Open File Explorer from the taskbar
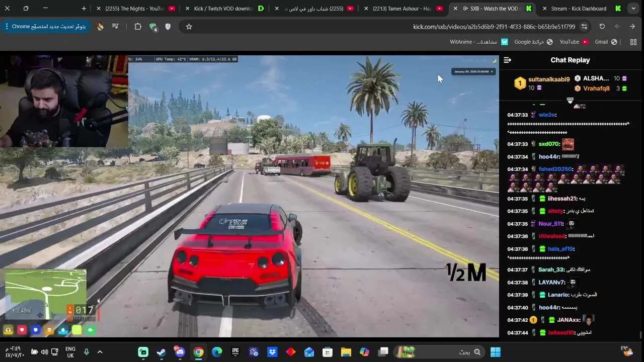 (x=346, y=352)
